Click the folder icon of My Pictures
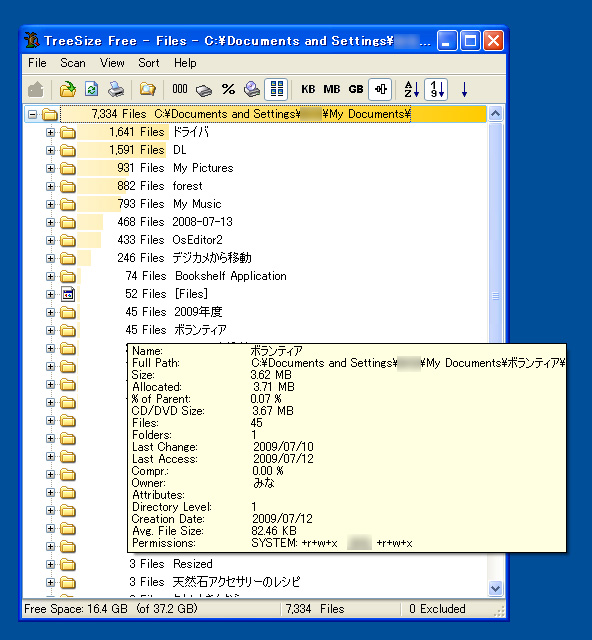The image size is (592, 640). pos(68,169)
